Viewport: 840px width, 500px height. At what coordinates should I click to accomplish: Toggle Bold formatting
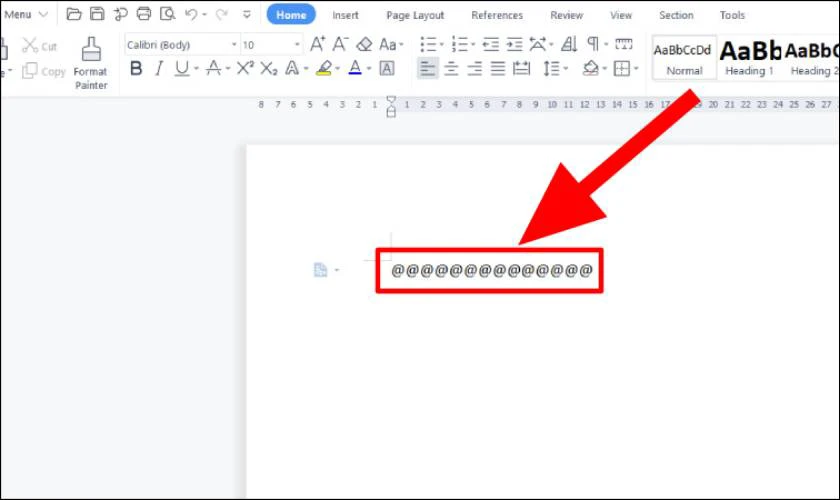[x=136, y=68]
